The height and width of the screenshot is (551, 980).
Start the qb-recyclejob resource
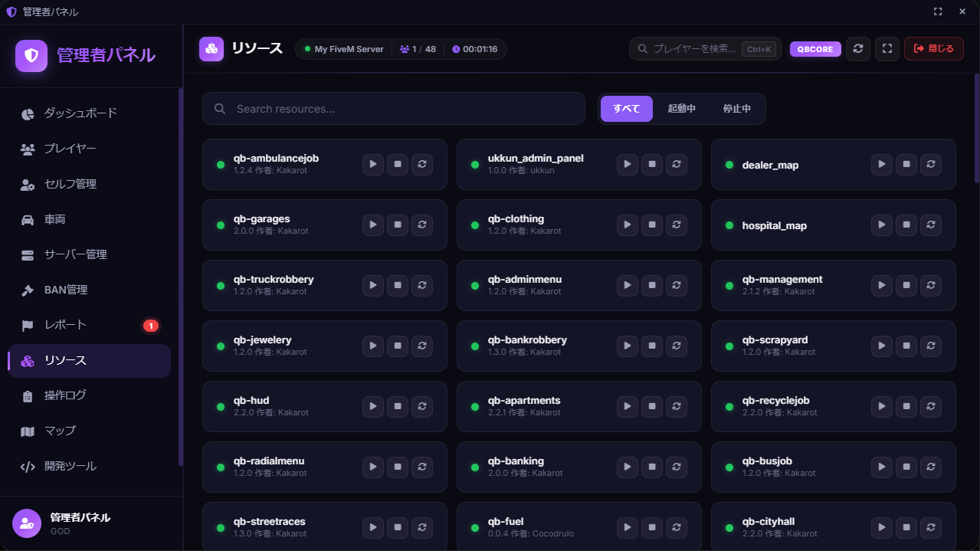tap(882, 406)
